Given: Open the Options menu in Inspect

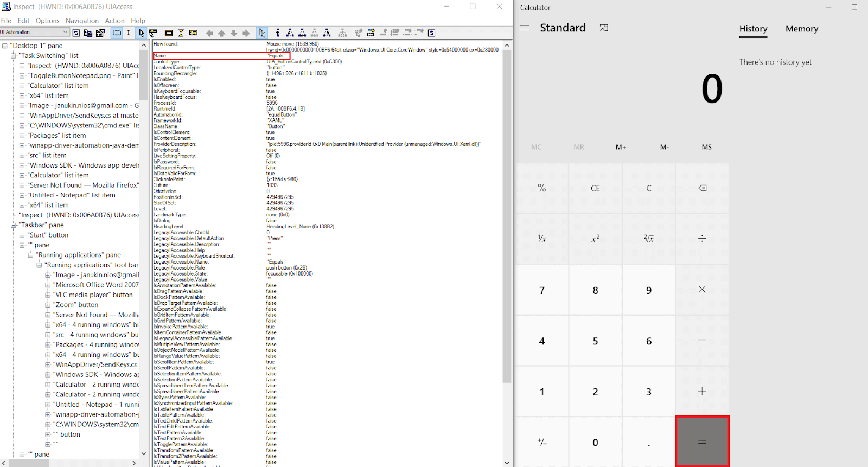Looking at the screenshot, I should (48, 21).
